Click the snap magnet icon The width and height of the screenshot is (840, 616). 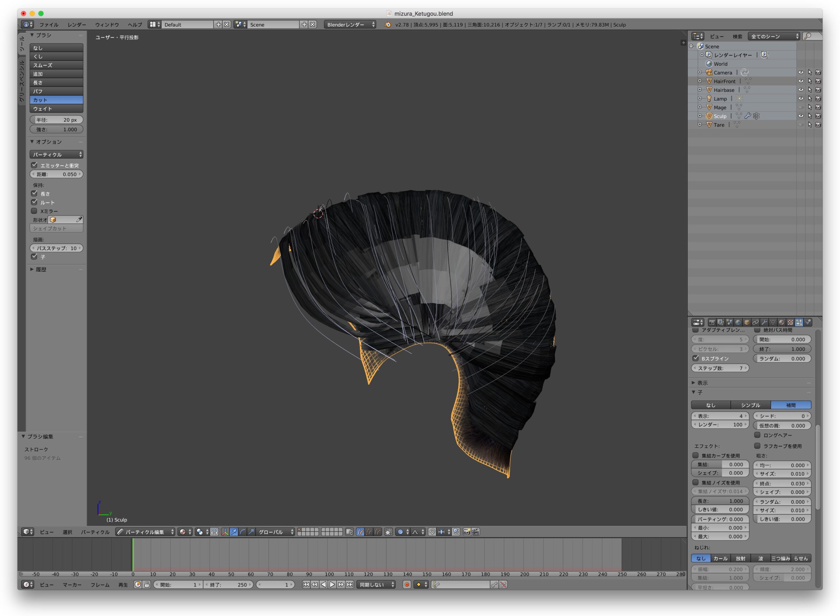(432, 532)
